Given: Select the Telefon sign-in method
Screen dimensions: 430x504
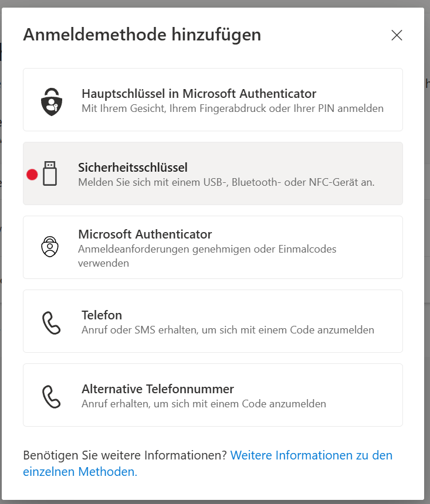Looking at the screenshot, I should pyautogui.click(x=101, y=315).
